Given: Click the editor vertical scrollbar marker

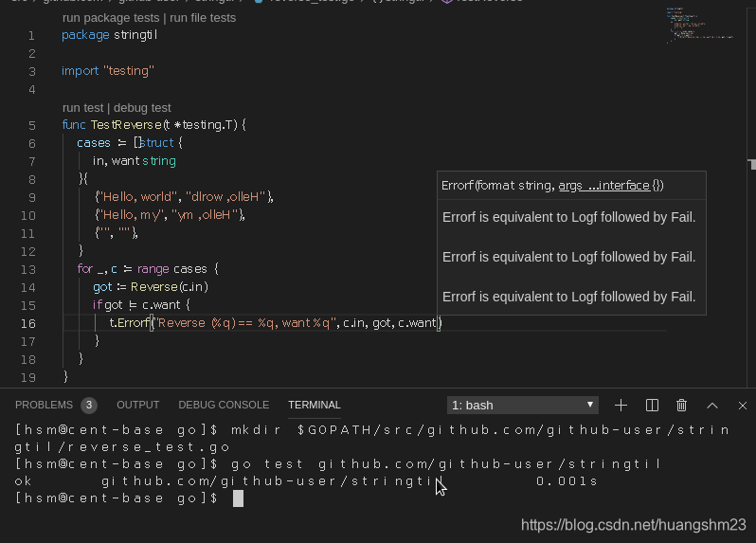Looking at the screenshot, I should [751, 165].
